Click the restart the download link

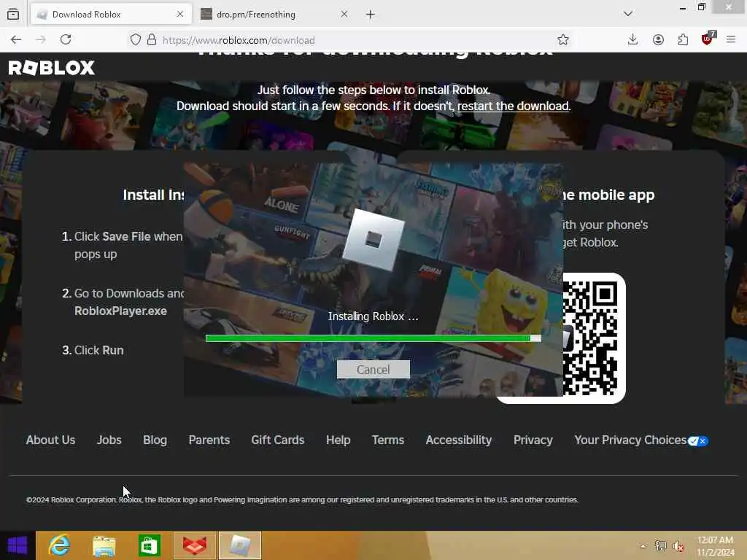coord(513,106)
